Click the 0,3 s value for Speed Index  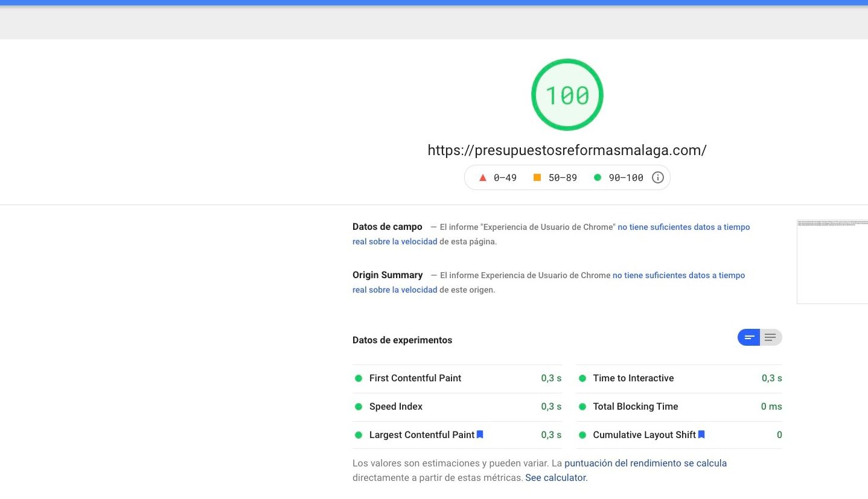tap(551, 407)
